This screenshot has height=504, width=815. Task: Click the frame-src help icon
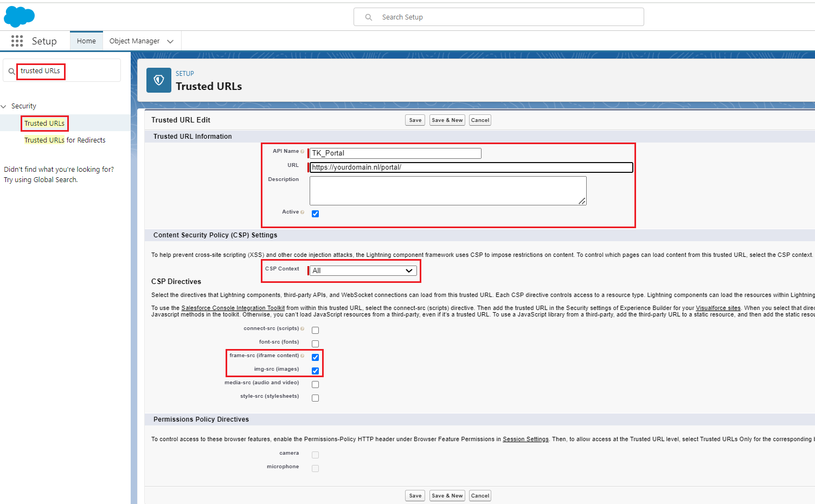pos(303,356)
